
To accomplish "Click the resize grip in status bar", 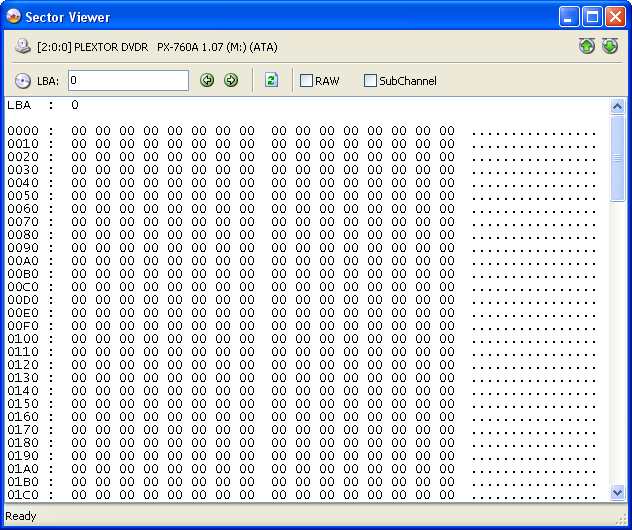I will click(x=622, y=520).
